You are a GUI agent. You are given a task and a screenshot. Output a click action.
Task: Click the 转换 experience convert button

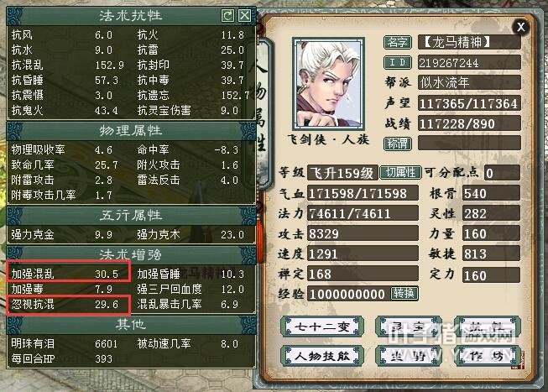pos(404,293)
